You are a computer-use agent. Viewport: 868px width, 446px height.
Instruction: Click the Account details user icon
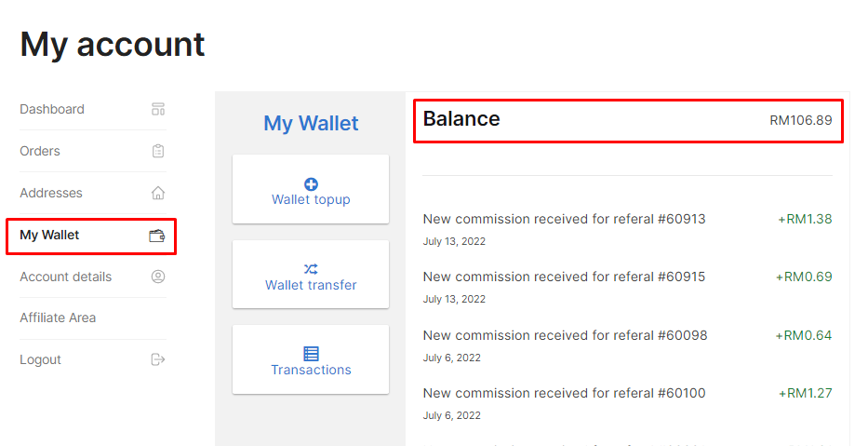coord(158,277)
